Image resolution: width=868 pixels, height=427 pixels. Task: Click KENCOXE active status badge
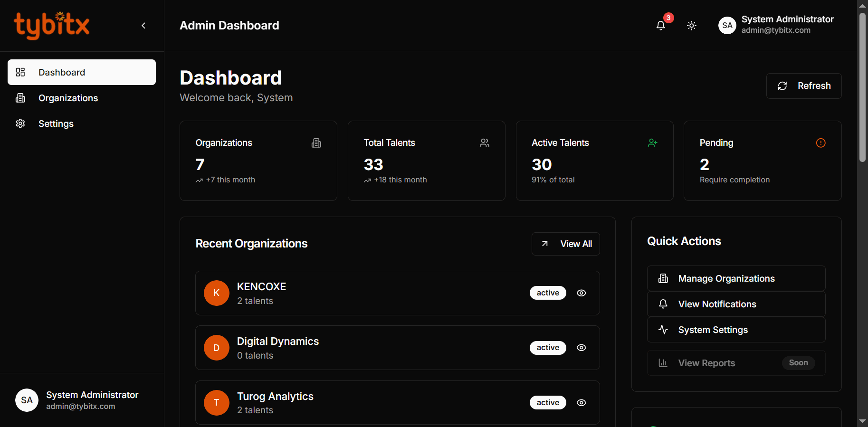[548, 293]
